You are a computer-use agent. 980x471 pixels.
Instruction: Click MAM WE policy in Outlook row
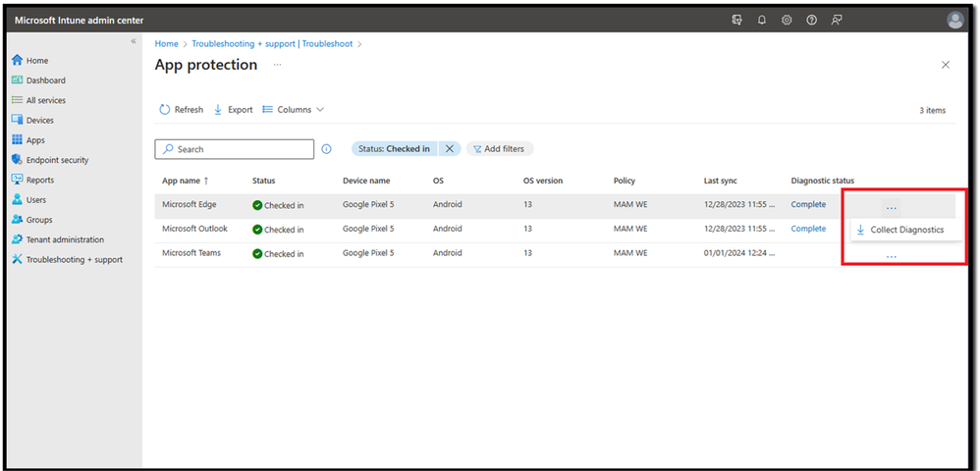[630, 229]
